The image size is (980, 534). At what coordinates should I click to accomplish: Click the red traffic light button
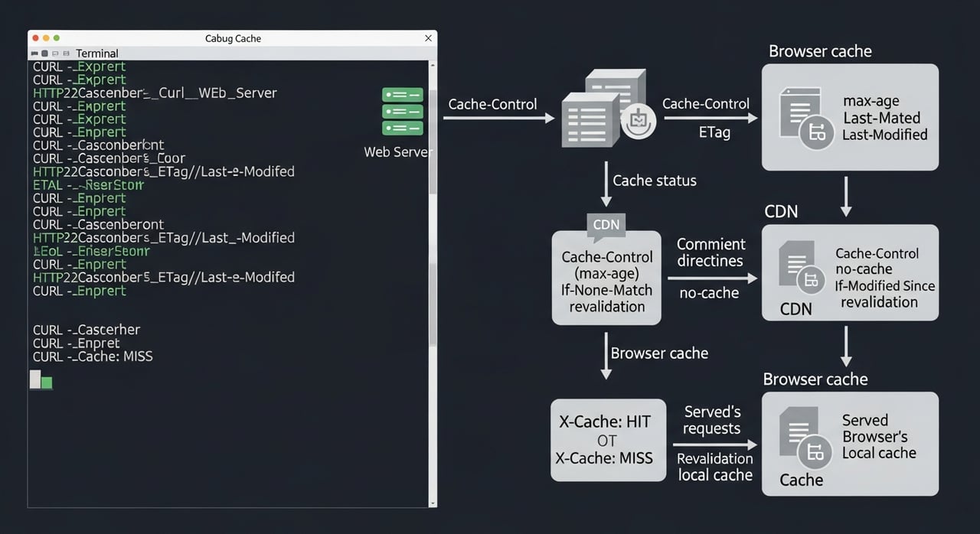[x=35, y=37]
